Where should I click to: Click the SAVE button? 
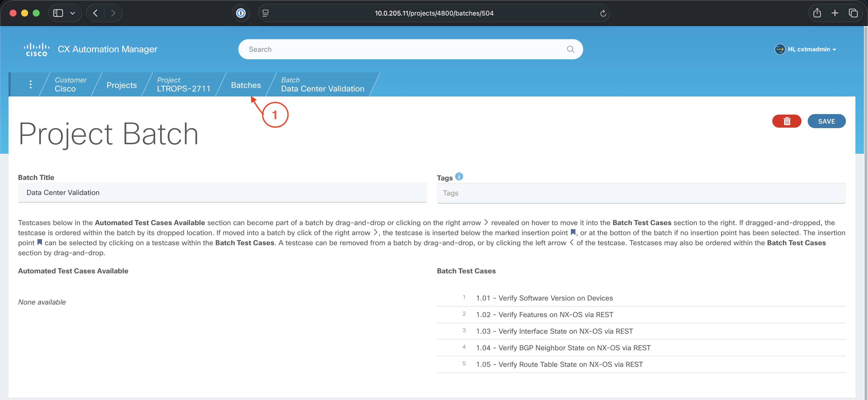(x=826, y=121)
